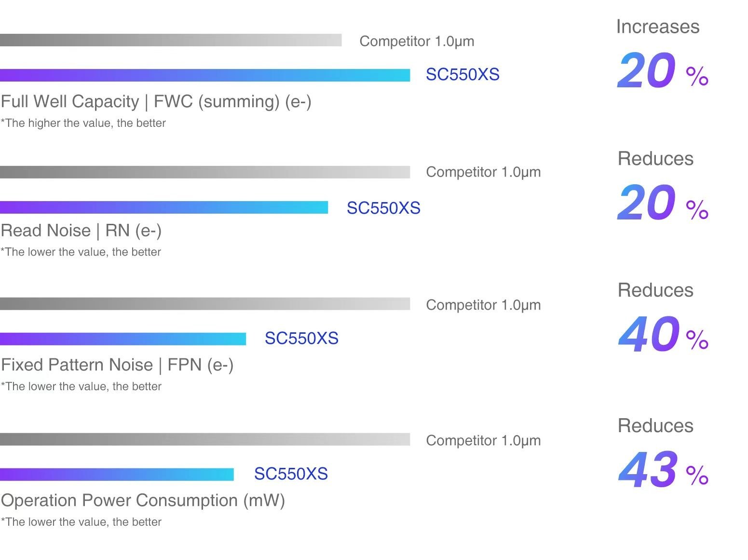The image size is (748, 560).
Task: Click the 40% reduction figure
Action: click(663, 334)
